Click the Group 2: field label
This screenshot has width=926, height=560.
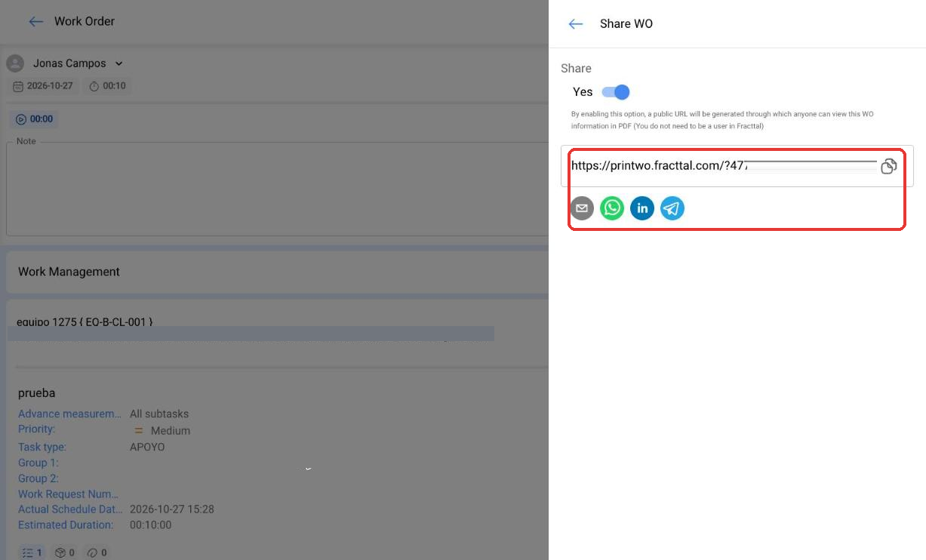38,478
